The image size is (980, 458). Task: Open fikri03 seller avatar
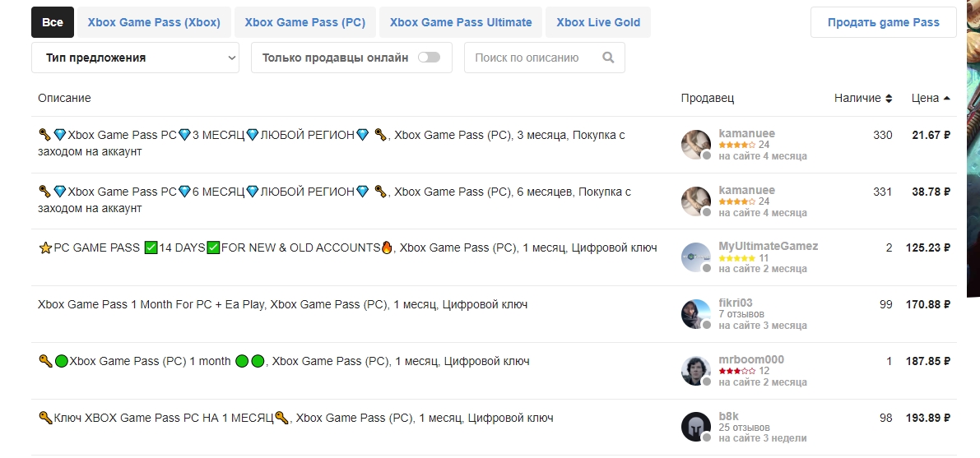[695, 314]
